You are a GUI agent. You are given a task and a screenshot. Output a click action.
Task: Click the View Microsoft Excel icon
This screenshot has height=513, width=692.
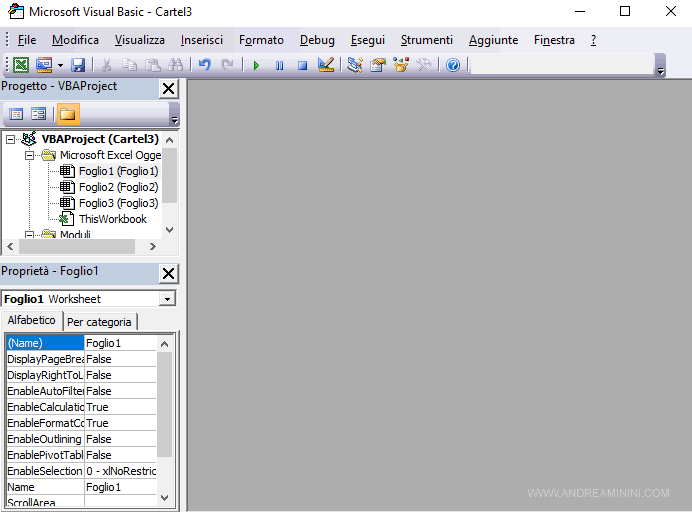(21, 65)
